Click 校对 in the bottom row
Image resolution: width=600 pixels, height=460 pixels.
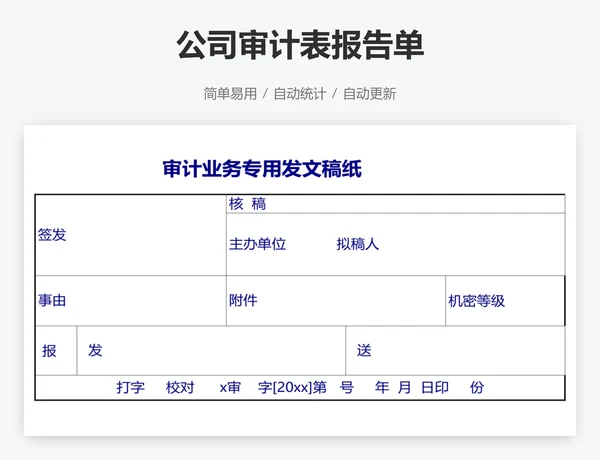pos(180,388)
